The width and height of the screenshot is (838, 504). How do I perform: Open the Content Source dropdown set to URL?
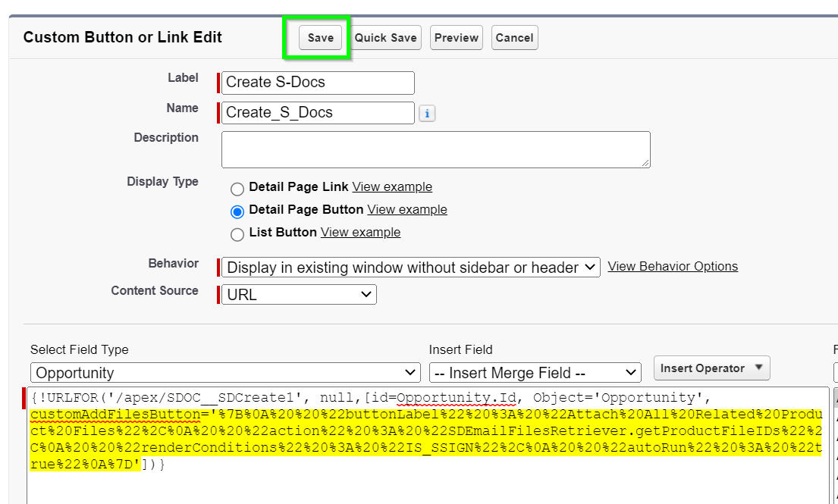coord(299,295)
